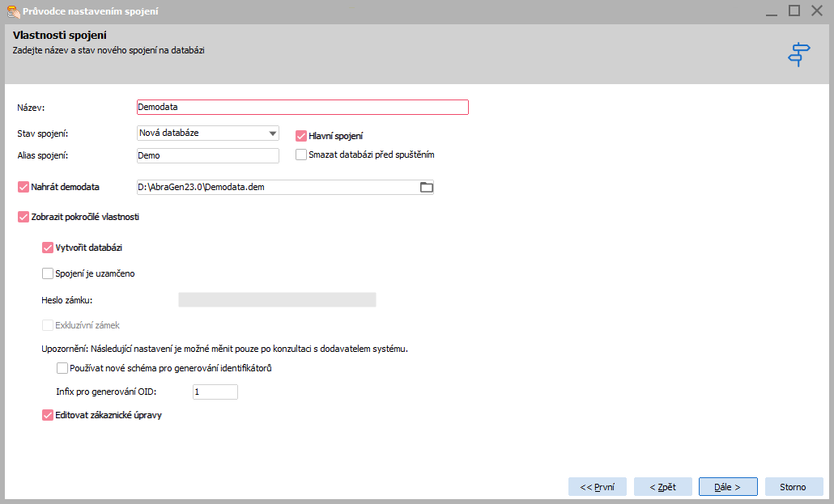Maximize the wizard window
This screenshot has height=504, width=834.
(x=794, y=11)
